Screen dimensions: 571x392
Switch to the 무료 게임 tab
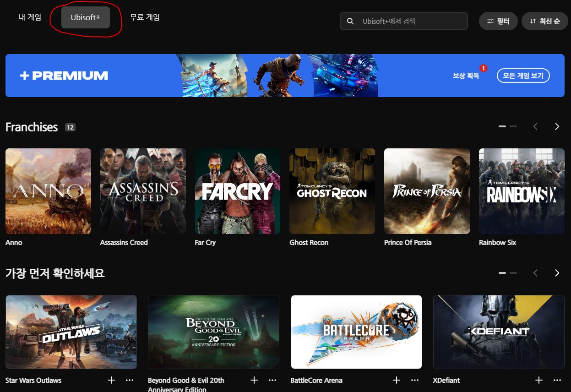coord(145,17)
